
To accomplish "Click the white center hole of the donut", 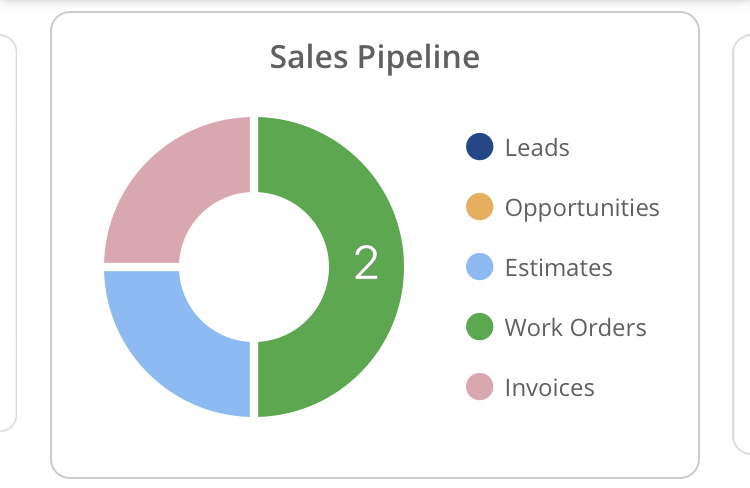I will [254, 267].
